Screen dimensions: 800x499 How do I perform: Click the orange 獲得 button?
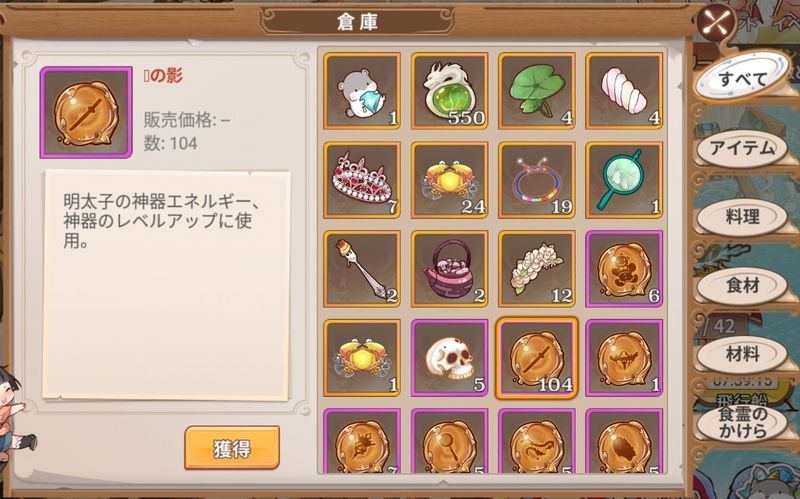[232, 448]
